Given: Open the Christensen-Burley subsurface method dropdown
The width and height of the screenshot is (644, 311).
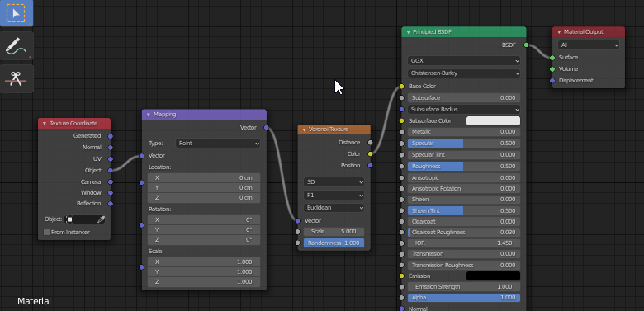Looking at the screenshot, I should tap(464, 73).
